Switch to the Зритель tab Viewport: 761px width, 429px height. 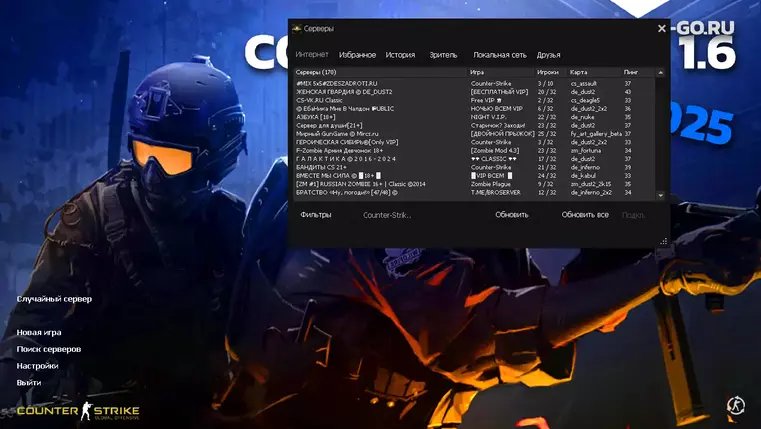click(x=443, y=55)
